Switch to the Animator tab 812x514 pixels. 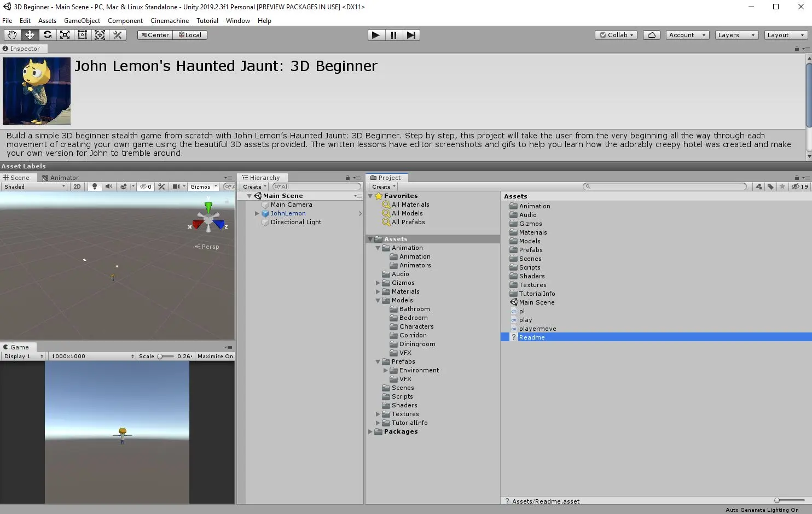61,177
